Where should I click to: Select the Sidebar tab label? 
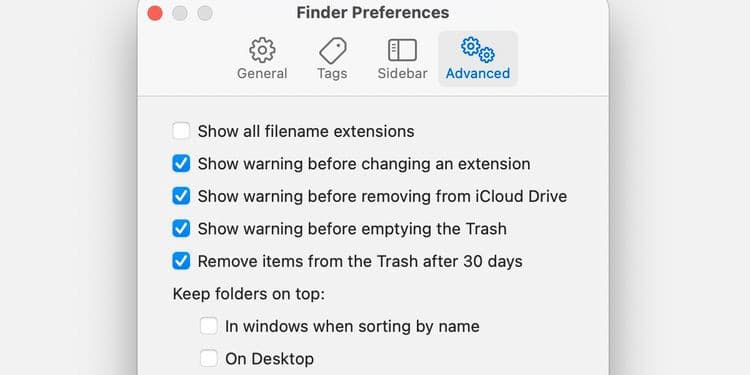click(402, 74)
